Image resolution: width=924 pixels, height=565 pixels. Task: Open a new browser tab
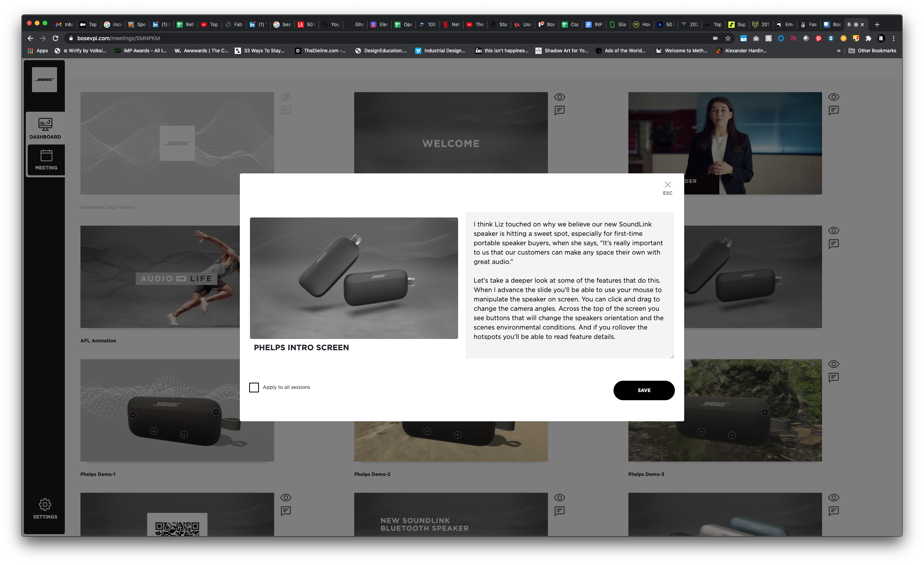tap(877, 25)
